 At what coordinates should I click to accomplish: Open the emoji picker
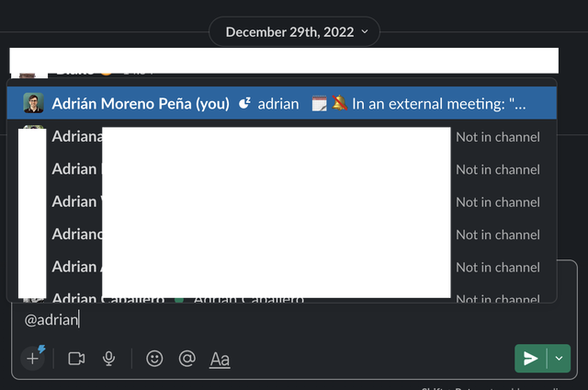click(154, 359)
